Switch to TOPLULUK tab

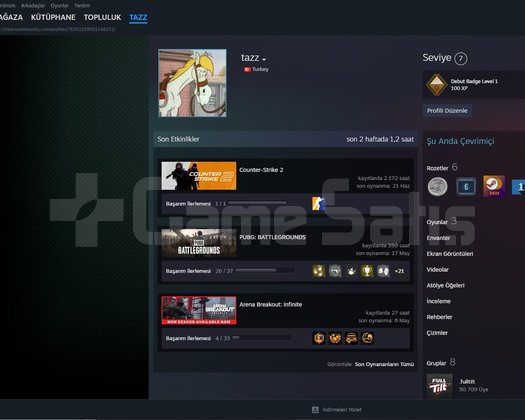(x=102, y=17)
